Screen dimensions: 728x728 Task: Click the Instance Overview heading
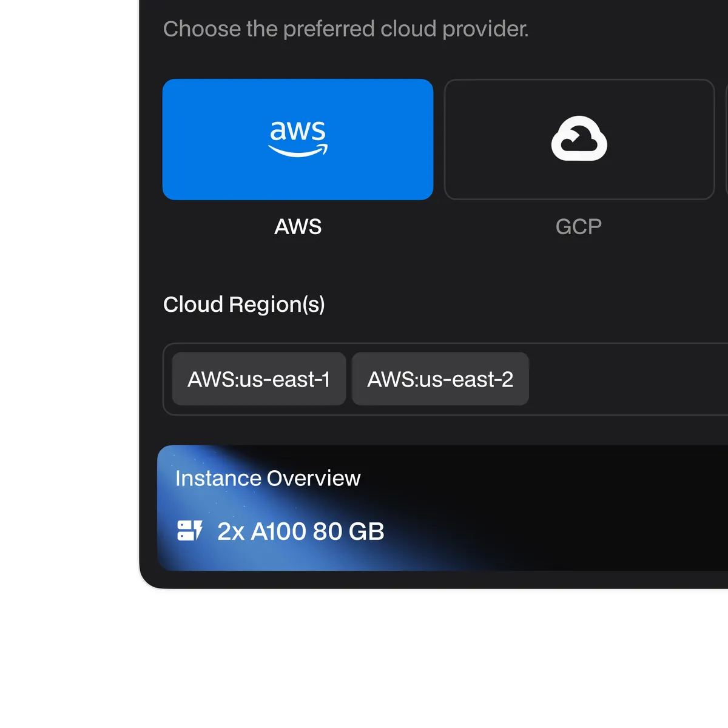[268, 478]
